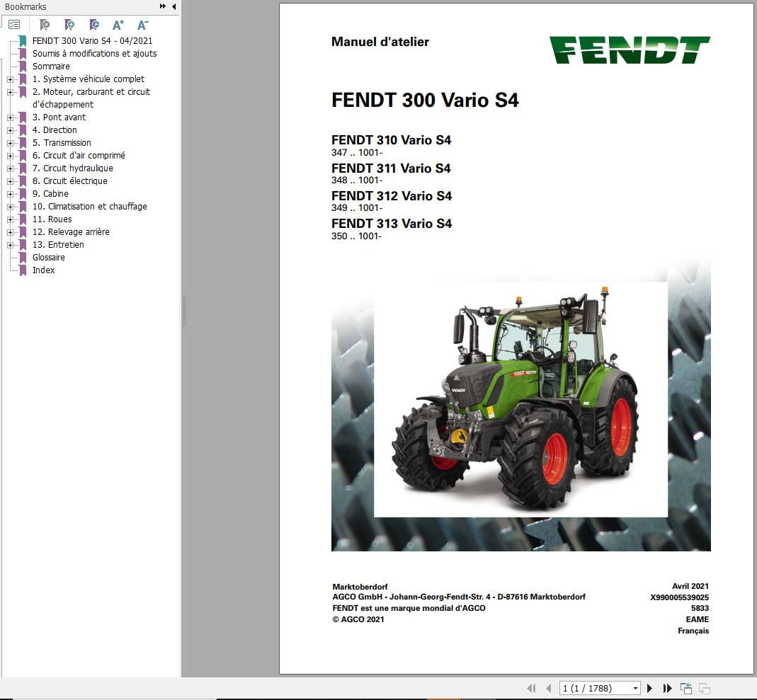The height and width of the screenshot is (700, 757).
Task: Click the Bookmarks panel title
Action: point(25,7)
